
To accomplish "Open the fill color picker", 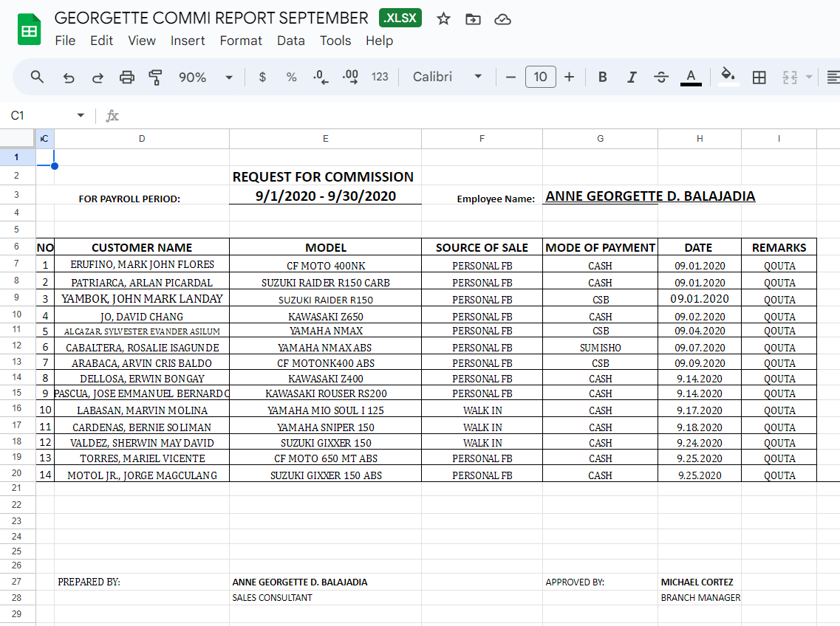I will coord(728,77).
